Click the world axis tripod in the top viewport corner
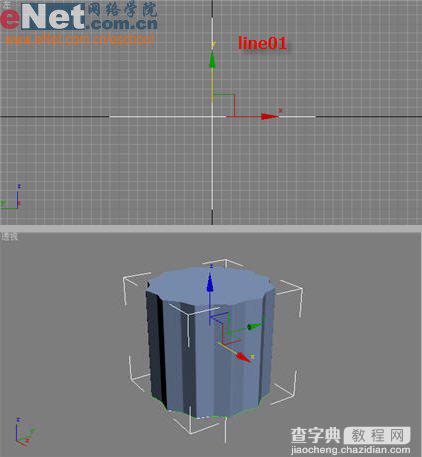Screen dimensions: 422x457 (10, 197)
